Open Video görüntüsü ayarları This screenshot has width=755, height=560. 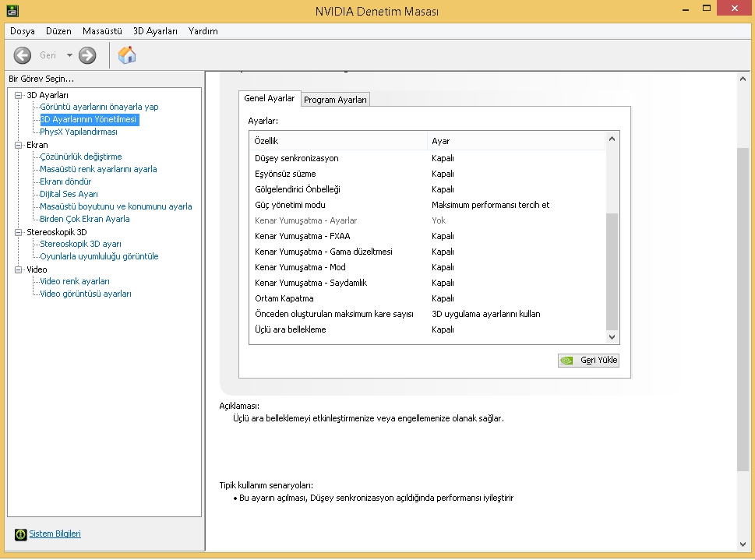tap(86, 294)
